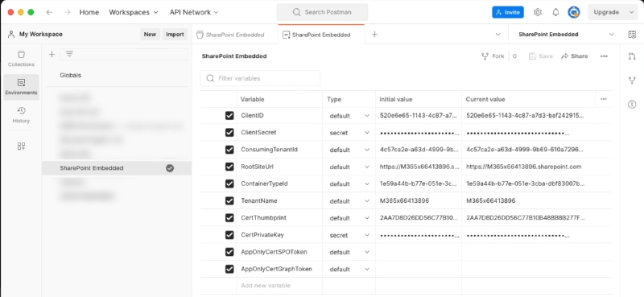Viewport: 644px width, 297px height.
Task: Disable the TenantName variable
Action: point(229,201)
